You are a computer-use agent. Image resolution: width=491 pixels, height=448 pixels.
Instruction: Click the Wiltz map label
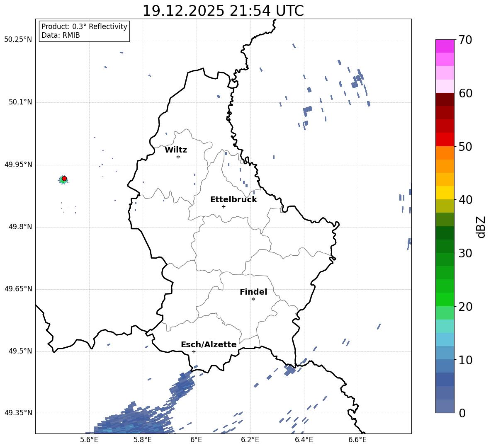(176, 150)
